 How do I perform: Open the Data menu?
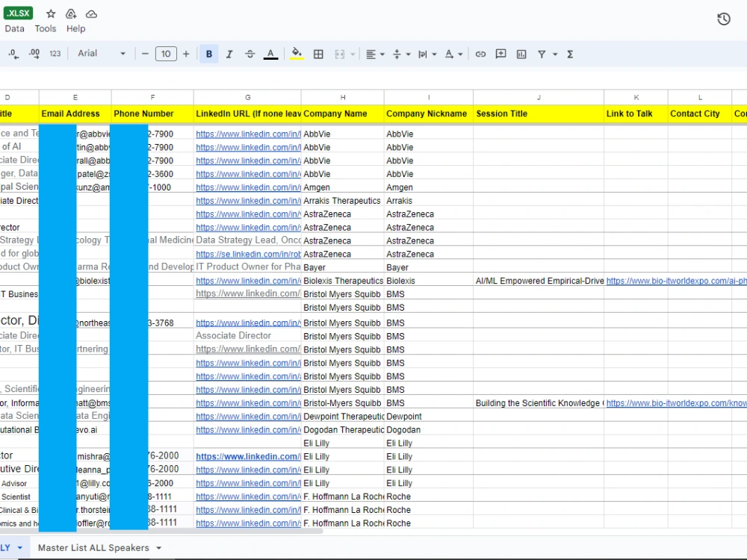[14, 28]
